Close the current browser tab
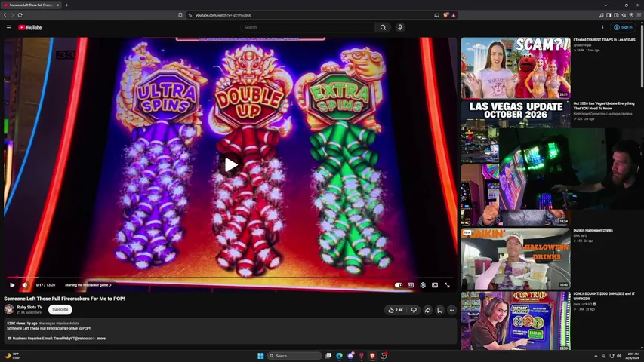 (x=57, y=5)
